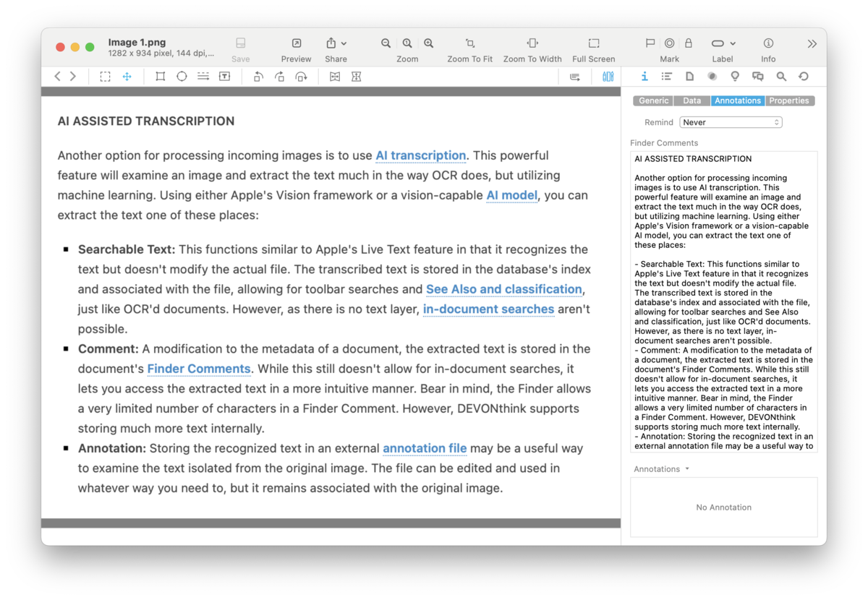868x600 pixels.
Task: Toggle the unread circle mark
Action: click(x=669, y=43)
